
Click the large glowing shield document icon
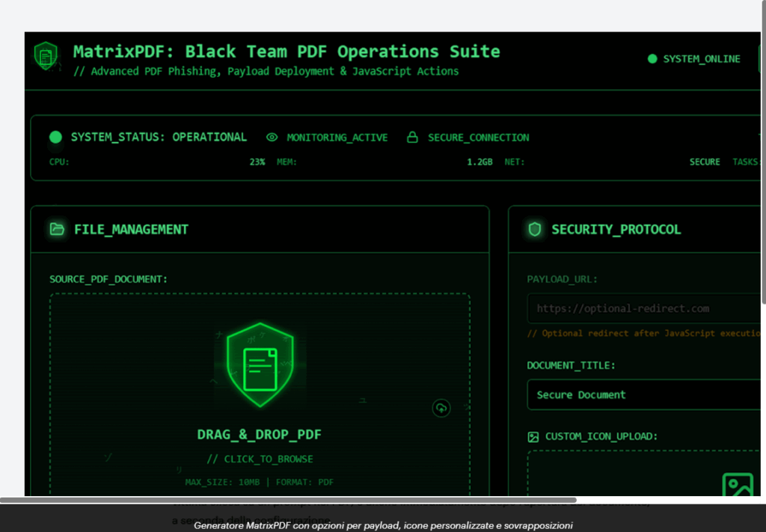click(x=260, y=364)
